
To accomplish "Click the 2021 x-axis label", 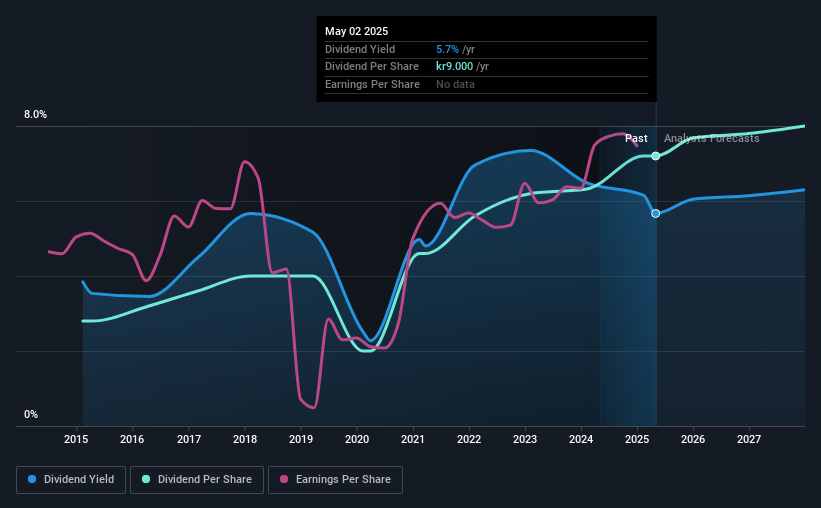I will coord(413,439).
